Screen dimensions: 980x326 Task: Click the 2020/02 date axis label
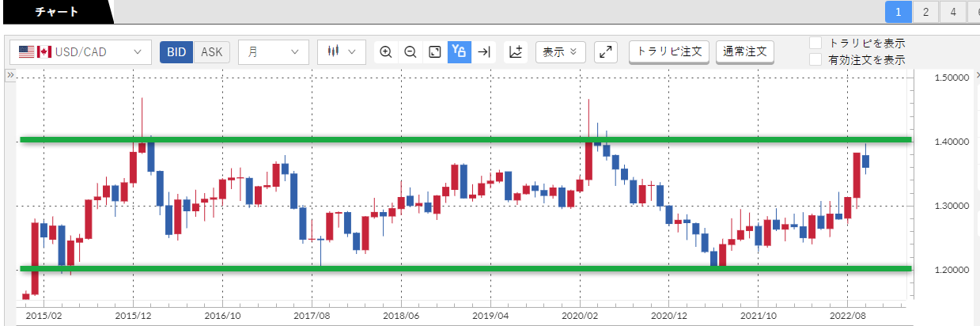click(x=580, y=314)
